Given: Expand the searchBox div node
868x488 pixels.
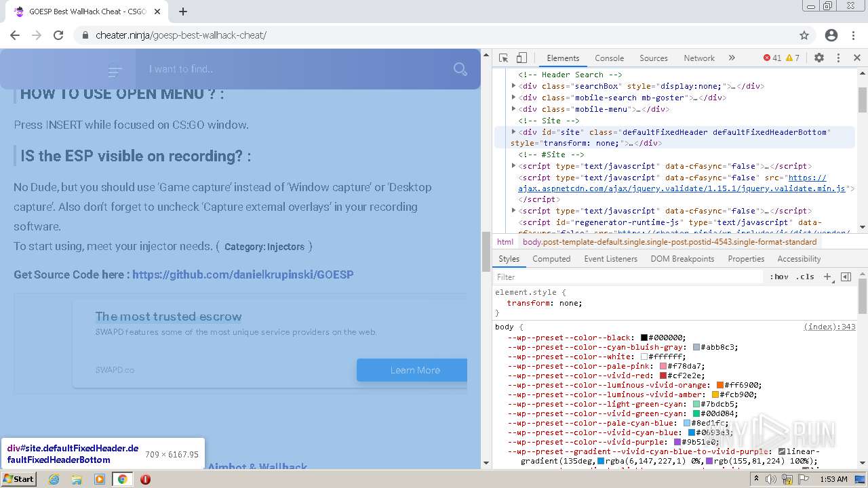Looking at the screenshot, I should tap(513, 86).
